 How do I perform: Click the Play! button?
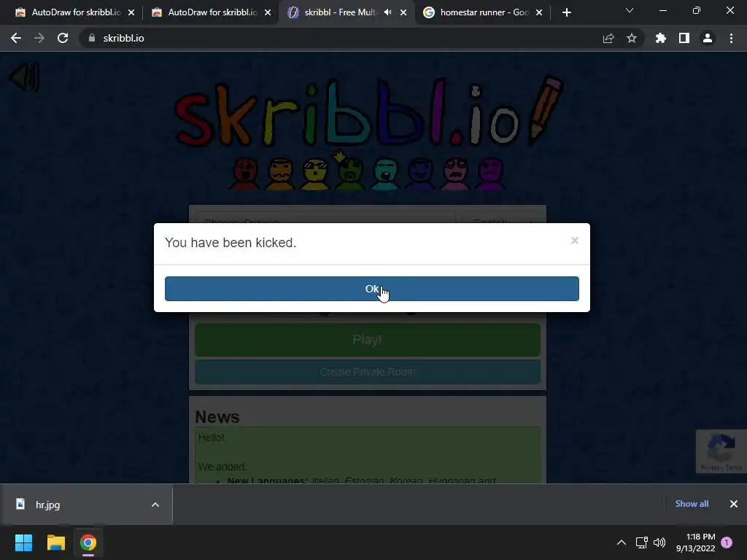(368, 340)
